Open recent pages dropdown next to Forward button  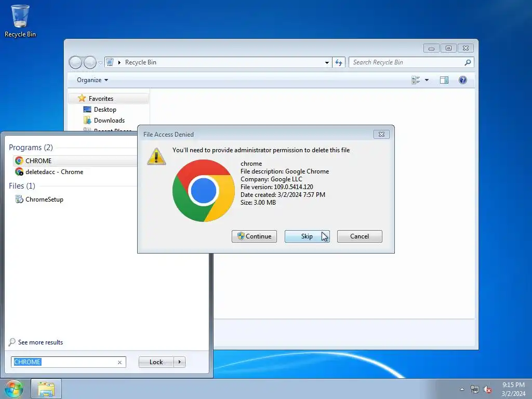tap(100, 63)
